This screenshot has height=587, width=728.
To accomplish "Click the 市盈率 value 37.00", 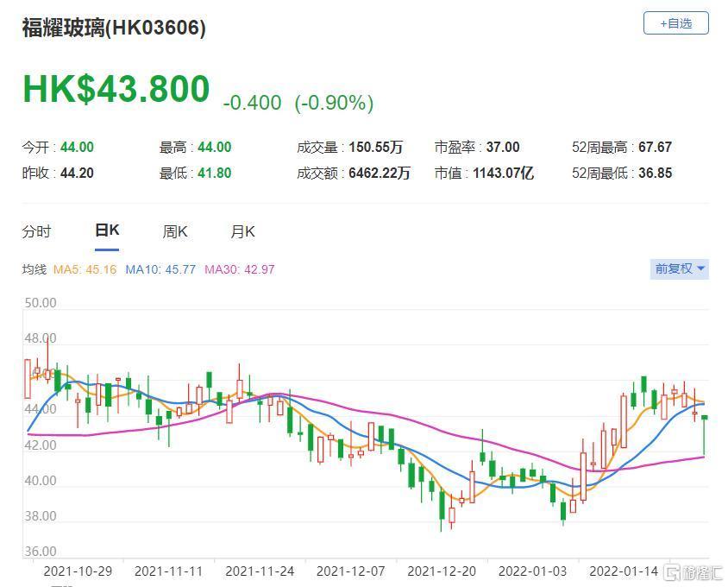I will (503, 148).
